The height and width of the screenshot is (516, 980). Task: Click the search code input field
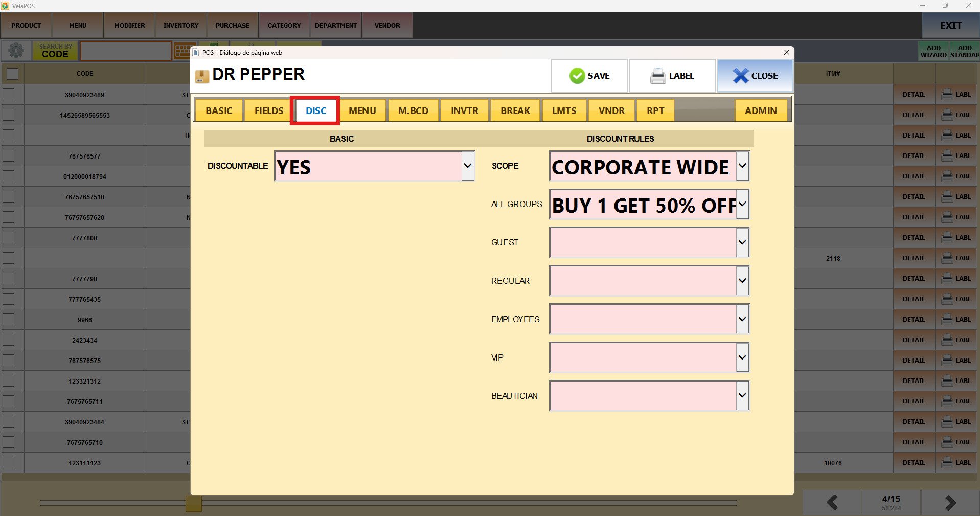click(x=126, y=51)
